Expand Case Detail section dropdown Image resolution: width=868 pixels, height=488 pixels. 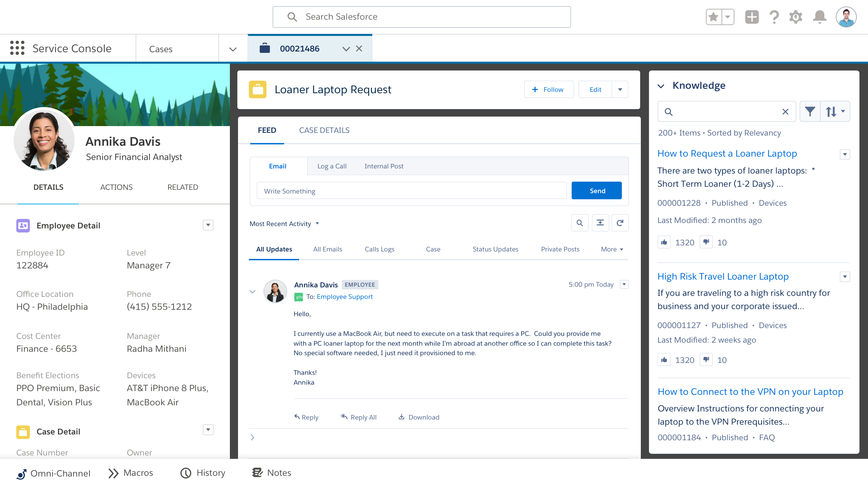click(209, 430)
